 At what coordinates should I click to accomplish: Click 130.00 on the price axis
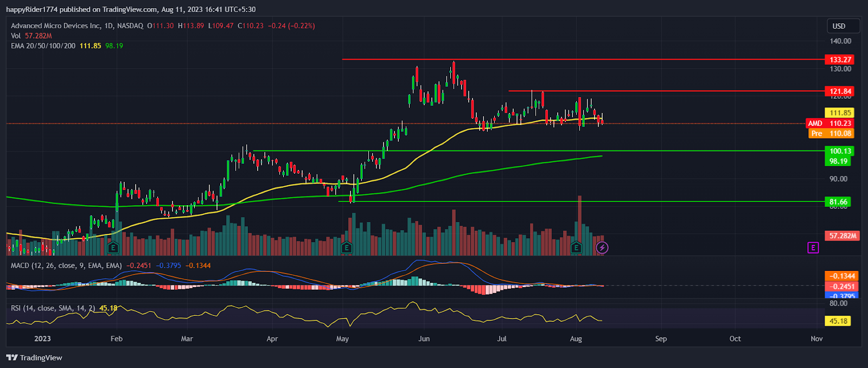840,69
